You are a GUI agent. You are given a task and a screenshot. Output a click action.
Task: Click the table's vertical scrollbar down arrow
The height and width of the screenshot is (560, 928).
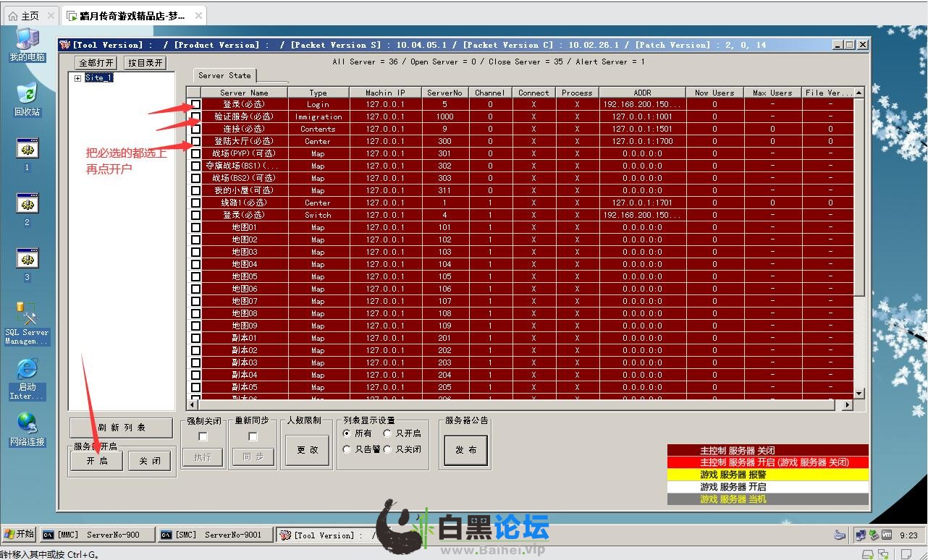click(859, 394)
